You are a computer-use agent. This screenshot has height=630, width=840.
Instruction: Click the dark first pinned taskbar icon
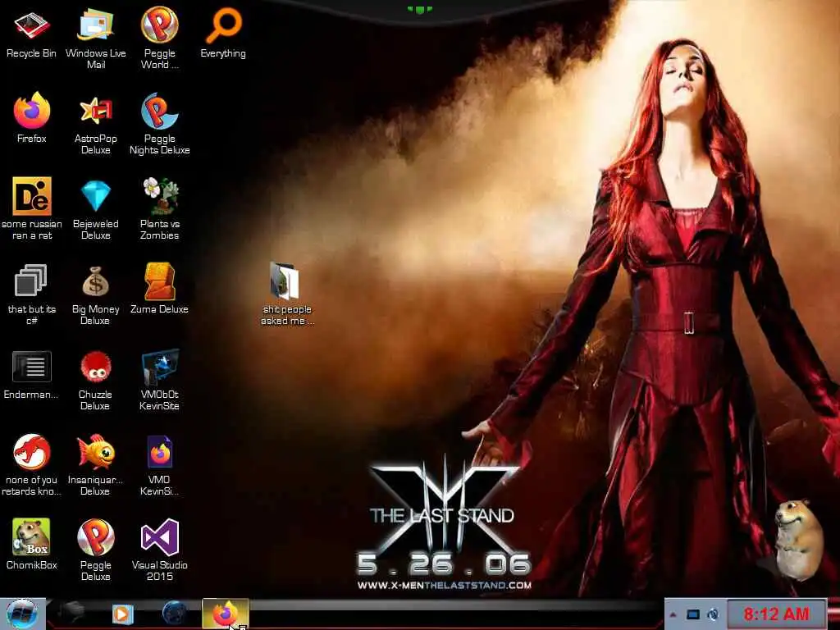click(x=72, y=613)
